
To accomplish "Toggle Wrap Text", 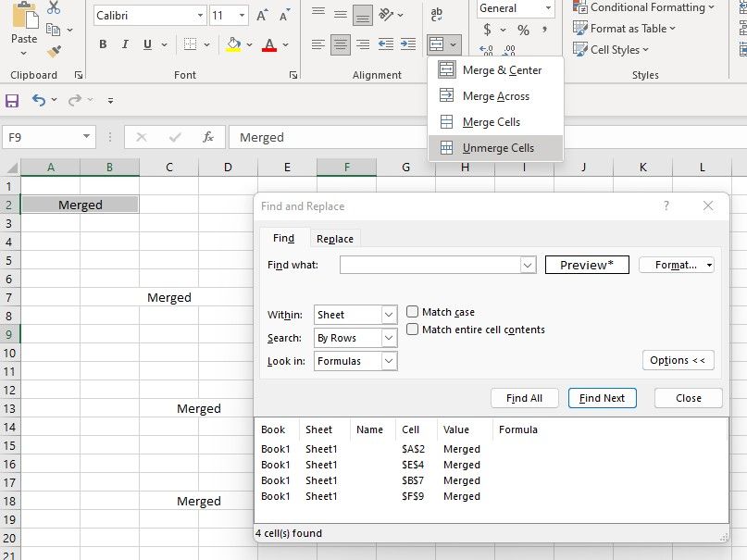I will click(x=436, y=15).
